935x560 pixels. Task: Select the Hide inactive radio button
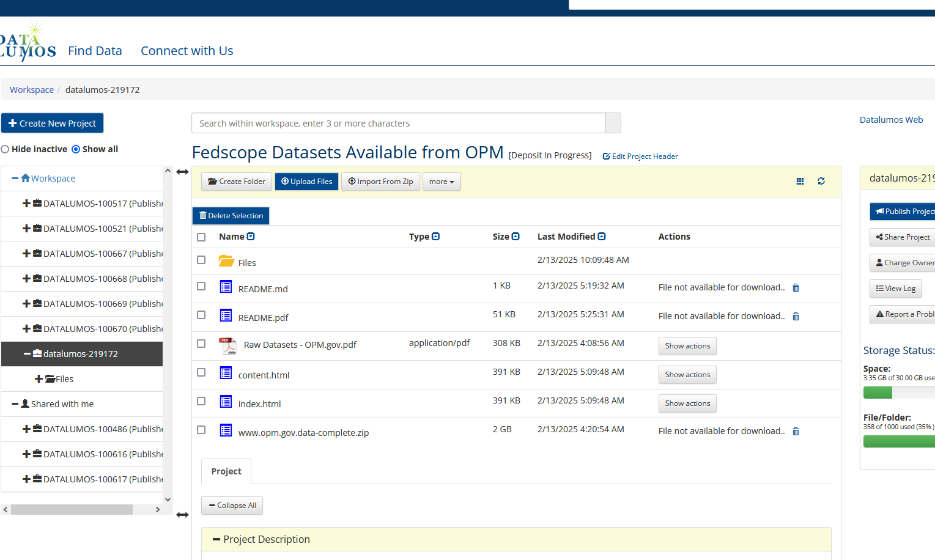coord(6,149)
